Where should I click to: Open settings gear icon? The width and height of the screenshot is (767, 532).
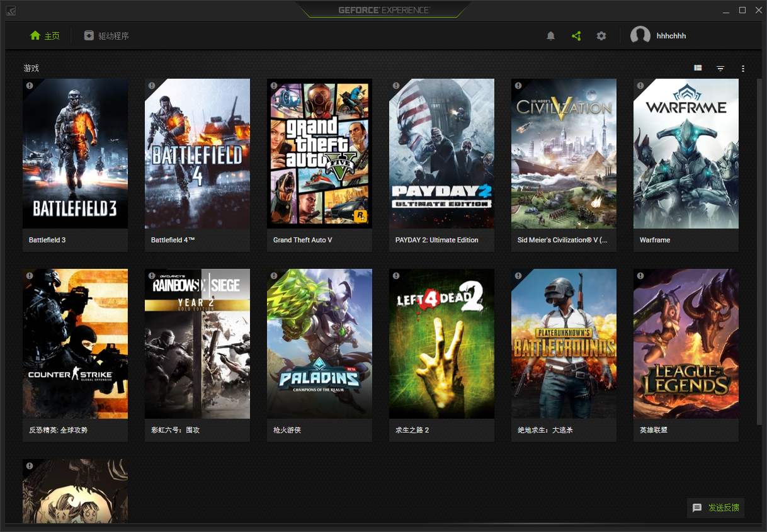pyautogui.click(x=601, y=36)
